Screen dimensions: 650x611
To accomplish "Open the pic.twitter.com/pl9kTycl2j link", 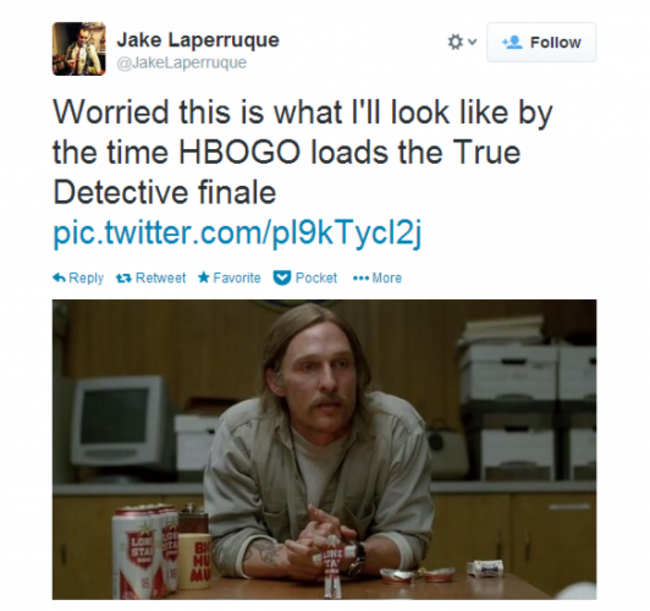I will pyautogui.click(x=237, y=233).
